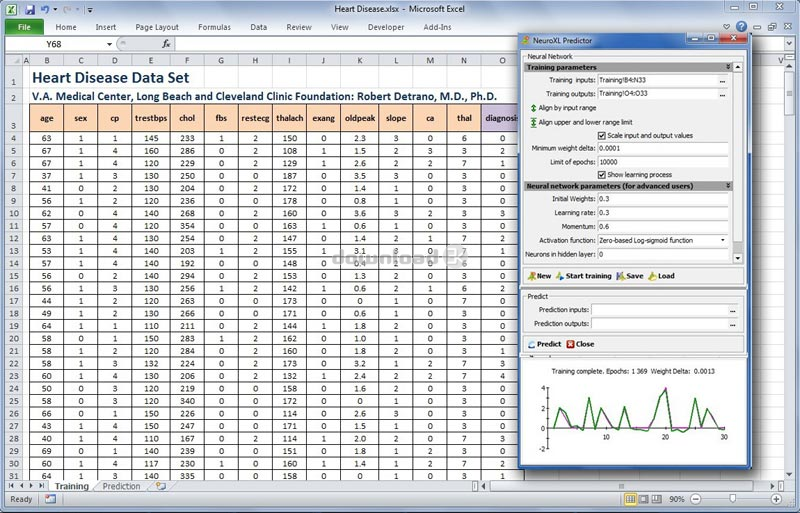800x513 pixels.
Task: Open the Undo history dropdown arrow
Action: point(55,10)
